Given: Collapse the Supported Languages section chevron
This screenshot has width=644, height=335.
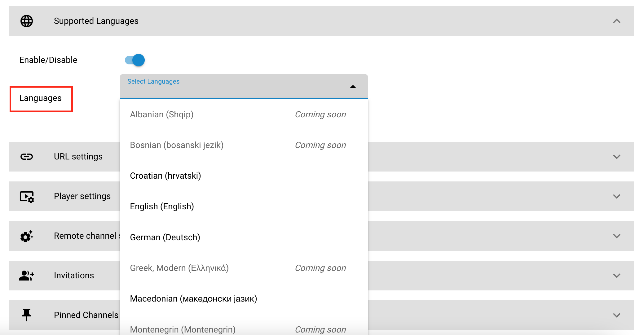Looking at the screenshot, I should [616, 21].
